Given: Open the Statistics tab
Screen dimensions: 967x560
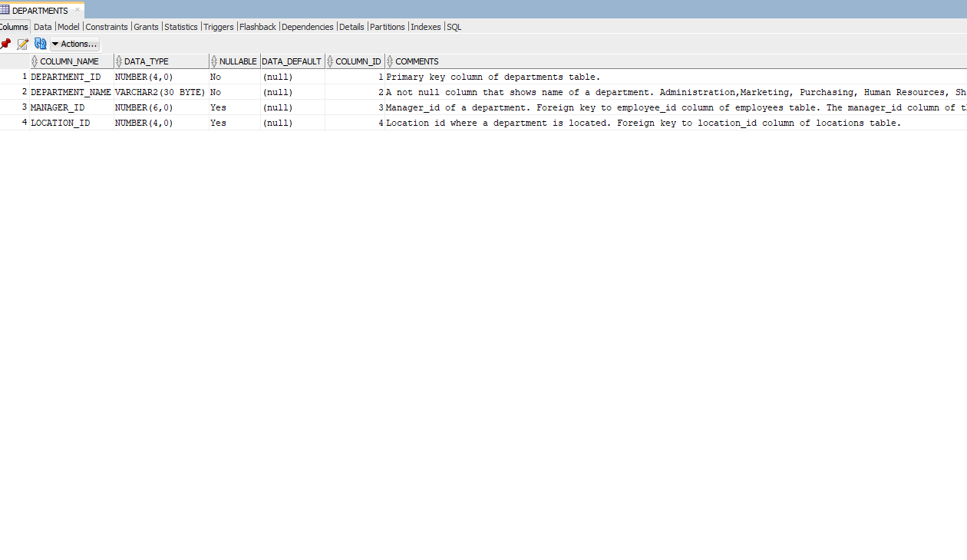Looking at the screenshot, I should (x=180, y=27).
